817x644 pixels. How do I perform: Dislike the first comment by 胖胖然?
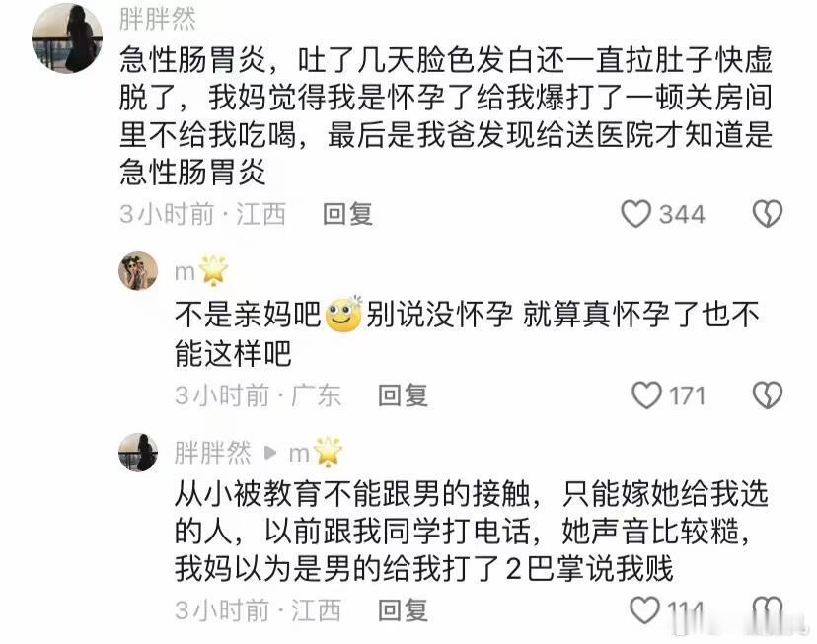[x=768, y=214]
